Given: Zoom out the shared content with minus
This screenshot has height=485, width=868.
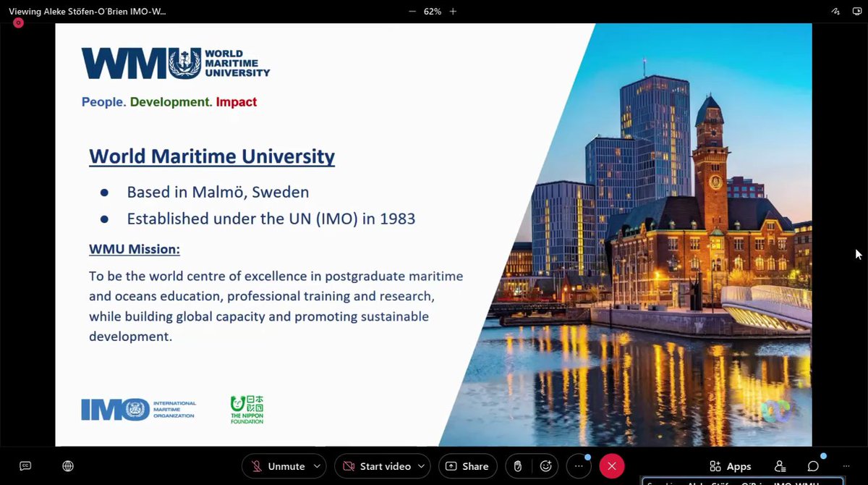Looking at the screenshot, I should pyautogui.click(x=412, y=12).
